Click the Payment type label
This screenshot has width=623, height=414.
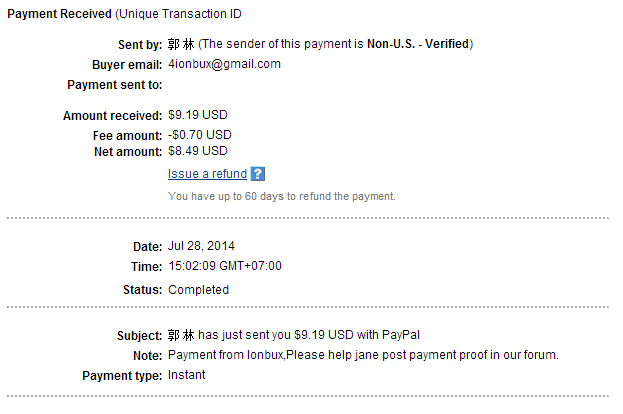(x=122, y=376)
